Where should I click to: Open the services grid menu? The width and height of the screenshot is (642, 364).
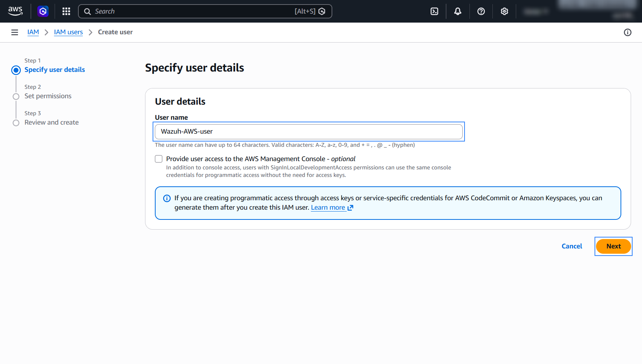(66, 11)
